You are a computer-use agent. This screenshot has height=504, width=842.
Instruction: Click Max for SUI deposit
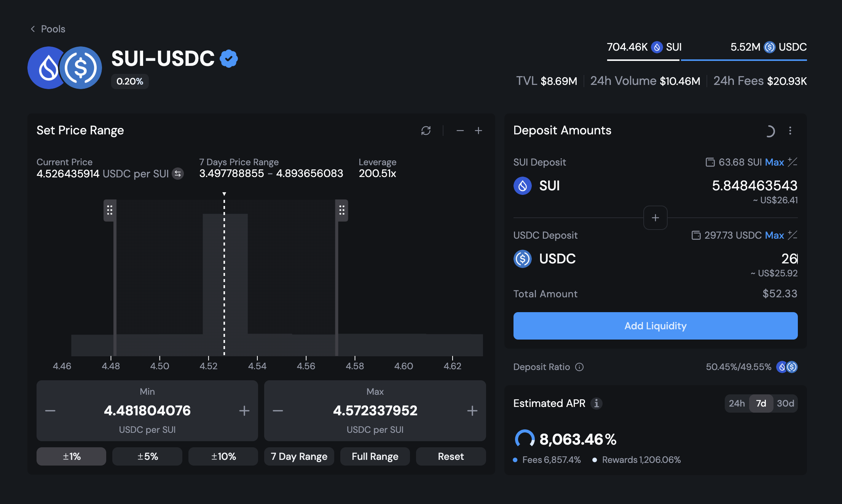(x=774, y=162)
